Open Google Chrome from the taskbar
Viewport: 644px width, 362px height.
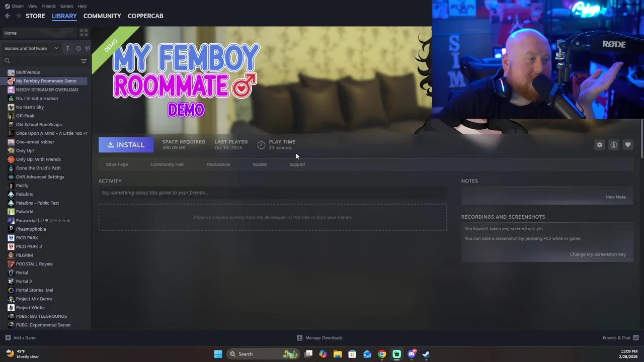pos(382,354)
